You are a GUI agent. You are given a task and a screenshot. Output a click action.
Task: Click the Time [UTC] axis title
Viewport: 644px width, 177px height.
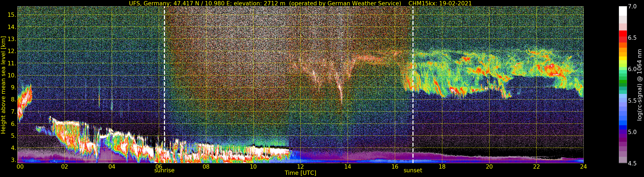coord(300,173)
